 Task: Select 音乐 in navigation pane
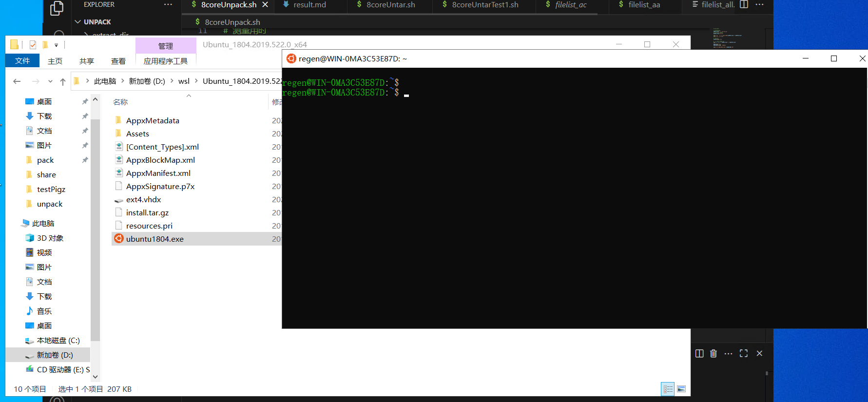click(44, 311)
